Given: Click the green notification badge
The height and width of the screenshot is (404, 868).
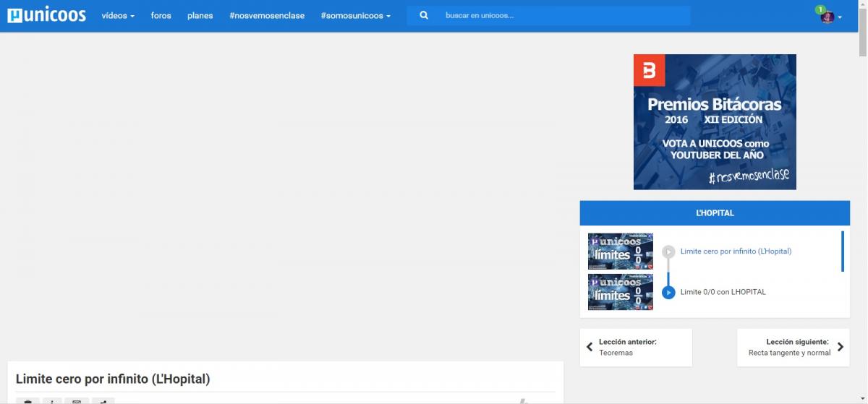Looking at the screenshot, I should tap(820, 9).
